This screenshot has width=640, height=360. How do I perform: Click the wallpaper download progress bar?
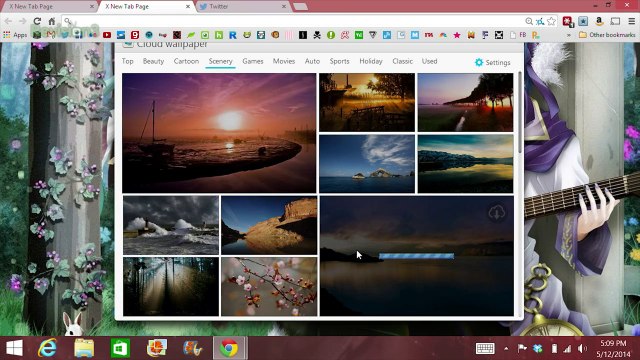tap(416, 256)
